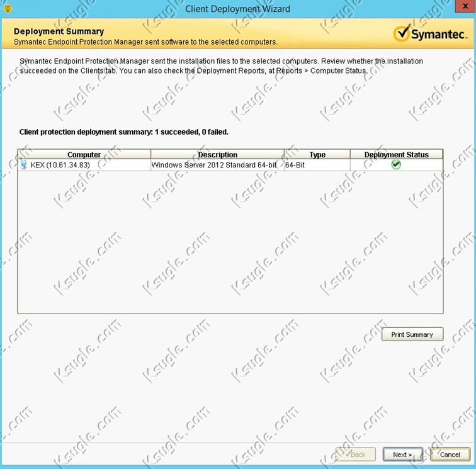Screen dimensions: 476x469
Task: Click the Client Deployment Wizard title text
Action: [238, 9]
